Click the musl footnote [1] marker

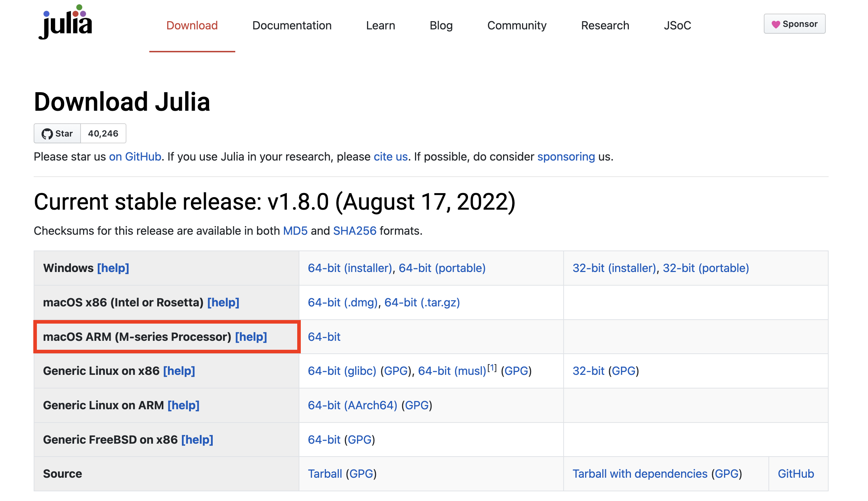(x=492, y=368)
